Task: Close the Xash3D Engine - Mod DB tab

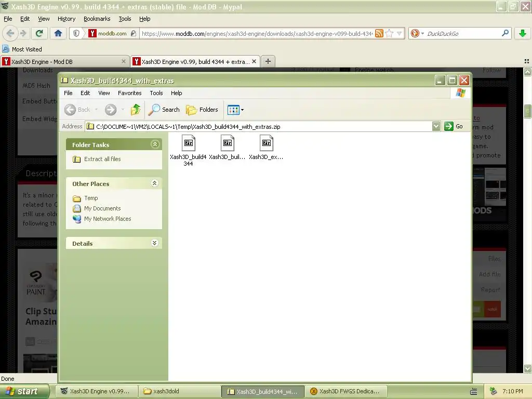Action: point(124,61)
